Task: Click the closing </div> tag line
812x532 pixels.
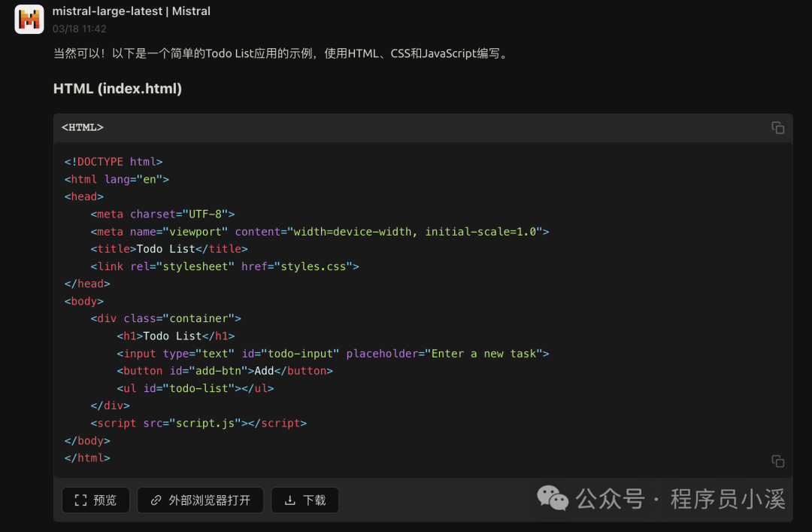Action: (110, 406)
